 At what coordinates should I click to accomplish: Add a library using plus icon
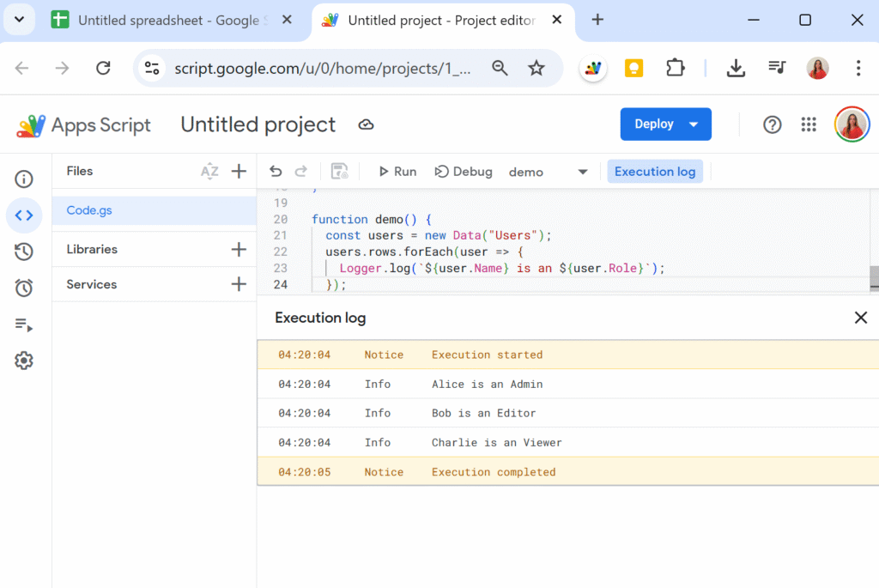coord(239,250)
